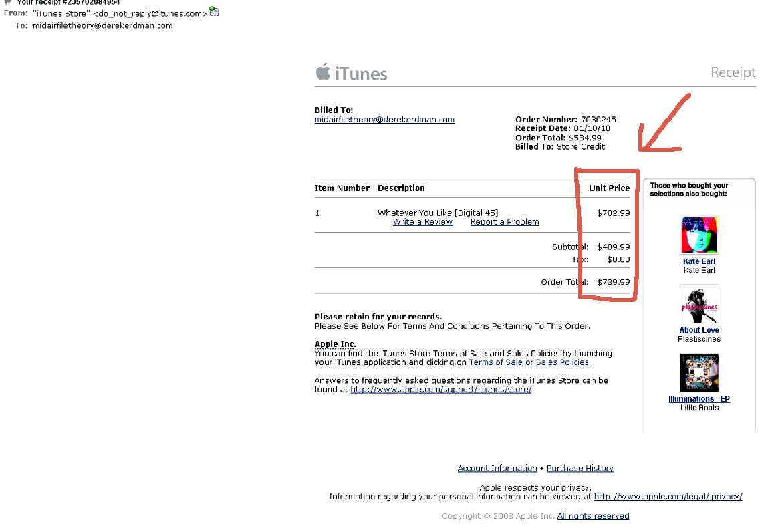
Task: Open the Kate Earl album title link
Action: tap(698, 261)
